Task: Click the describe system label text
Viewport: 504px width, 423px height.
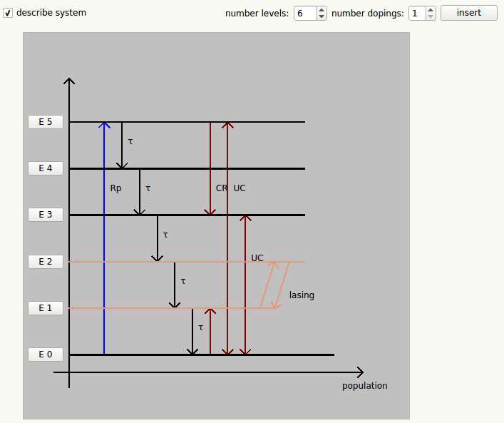Action: click(51, 13)
